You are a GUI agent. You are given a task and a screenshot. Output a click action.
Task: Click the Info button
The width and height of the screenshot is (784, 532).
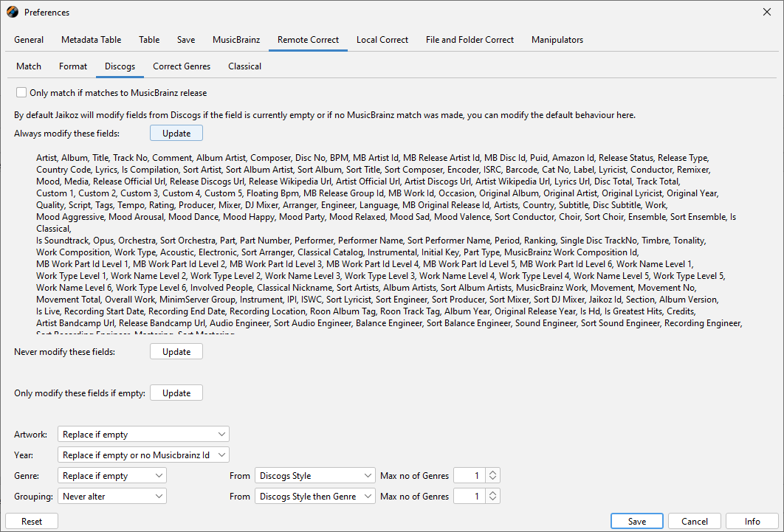click(752, 522)
